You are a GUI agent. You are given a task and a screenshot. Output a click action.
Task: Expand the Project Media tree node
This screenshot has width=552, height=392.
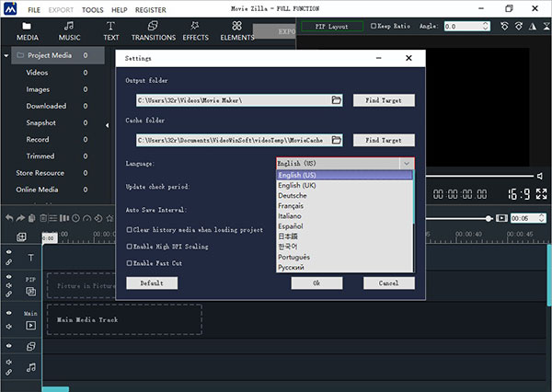click(7, 56)
